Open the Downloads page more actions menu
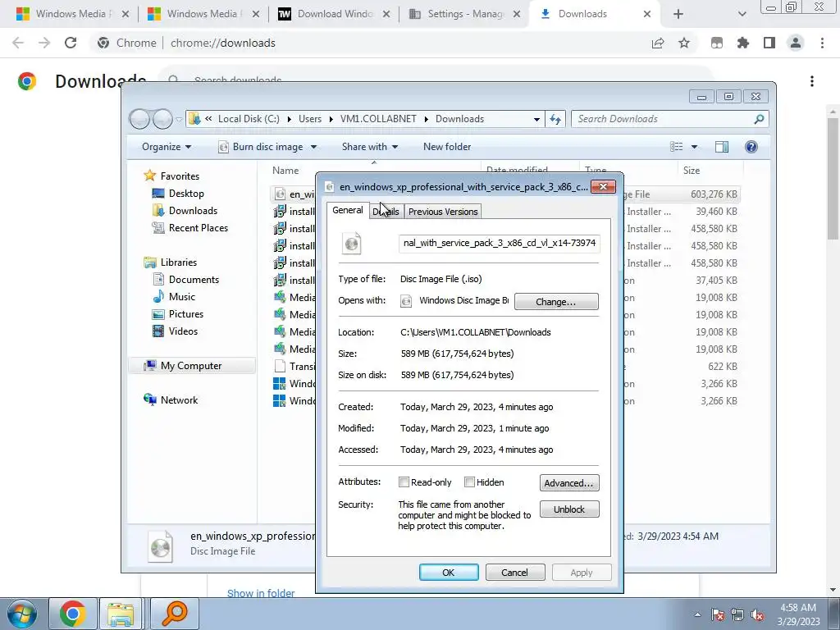This screenshot has height=630, width=840. click(812, 81)
